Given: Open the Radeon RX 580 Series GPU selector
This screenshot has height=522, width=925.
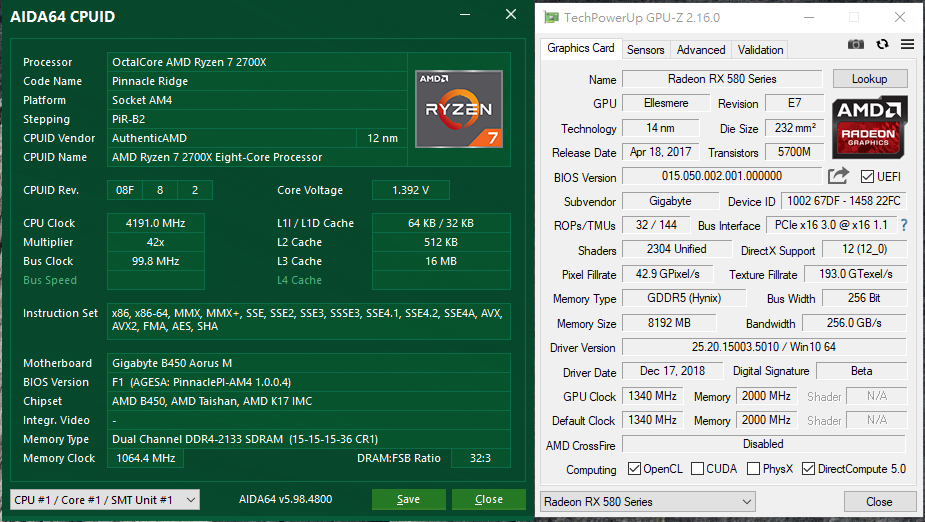Looking at the screenshot, I should tap(648, 501).
